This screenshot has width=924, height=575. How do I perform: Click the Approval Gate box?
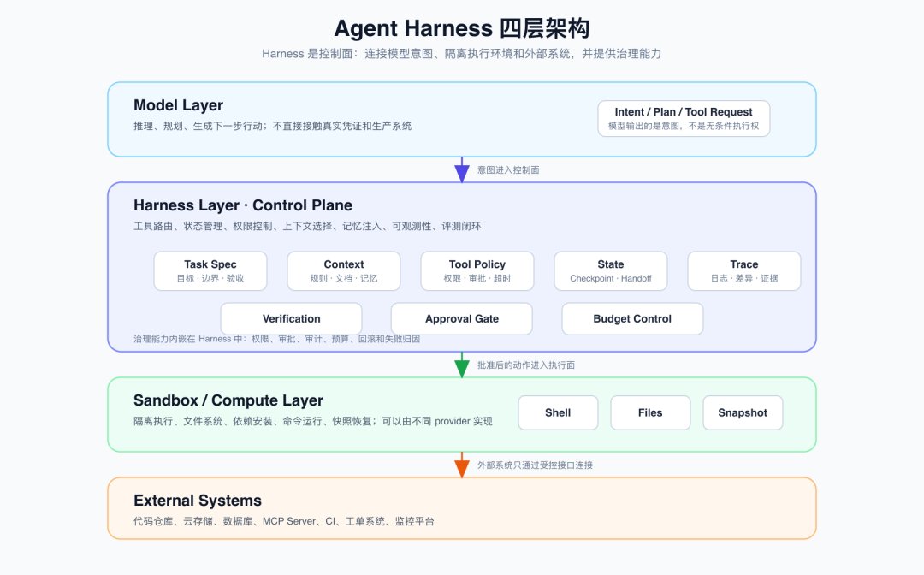462,318
